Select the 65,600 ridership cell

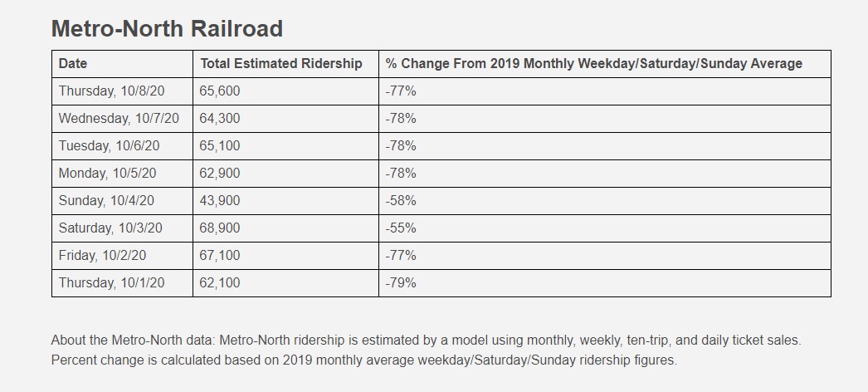pyautogui.click(x=220, y=91)
